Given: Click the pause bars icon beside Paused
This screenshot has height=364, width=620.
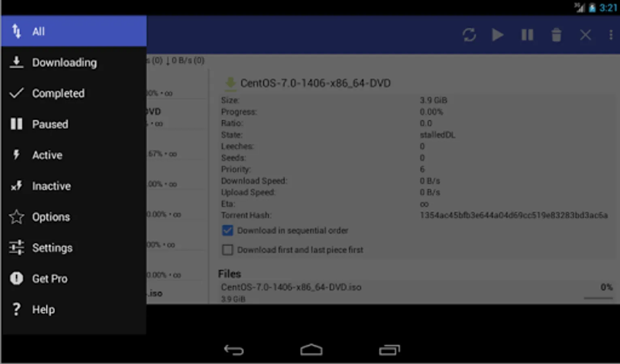Looking at the screenshot, I should coord(16,124).
